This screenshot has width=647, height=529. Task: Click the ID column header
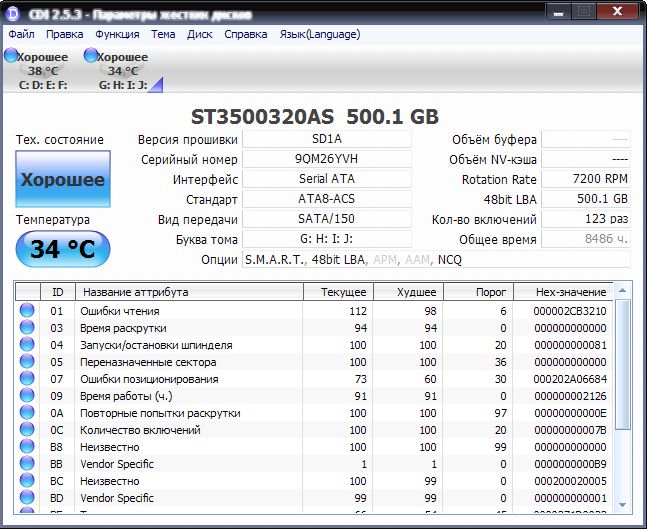click(58, 292)
